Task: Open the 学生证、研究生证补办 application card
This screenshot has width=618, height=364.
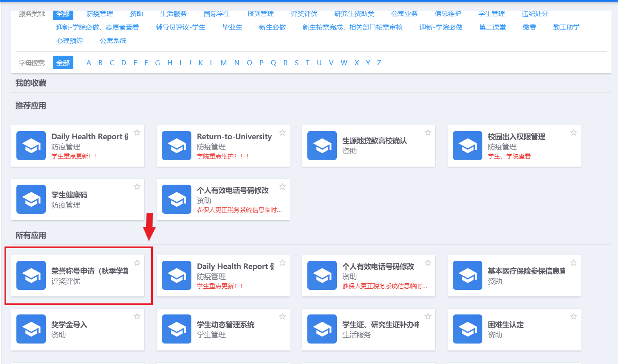Action: (x=368, y=330)
